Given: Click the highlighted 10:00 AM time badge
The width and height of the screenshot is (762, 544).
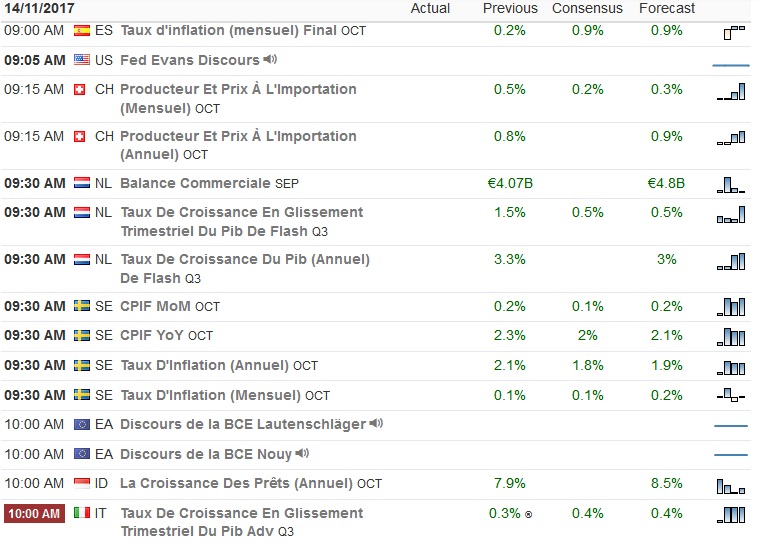Looking at the screenshot, I should coord(35,513).
